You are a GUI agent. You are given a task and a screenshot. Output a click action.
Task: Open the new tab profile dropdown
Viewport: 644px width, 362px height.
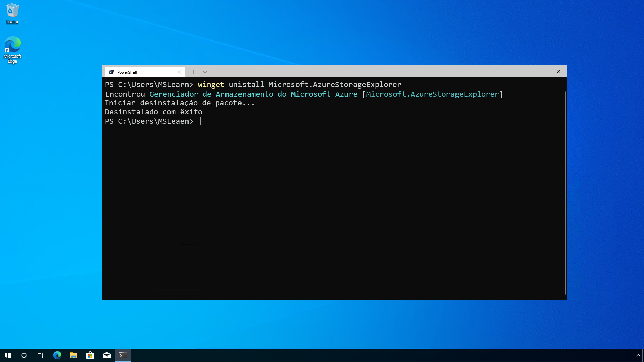click(x=205, y=72)
